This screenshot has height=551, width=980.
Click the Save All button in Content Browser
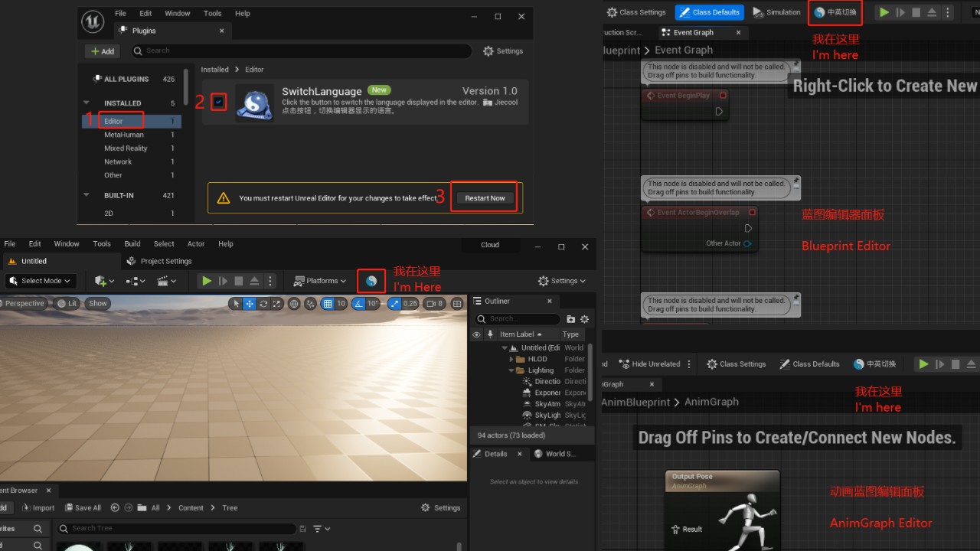coord(83,507)
